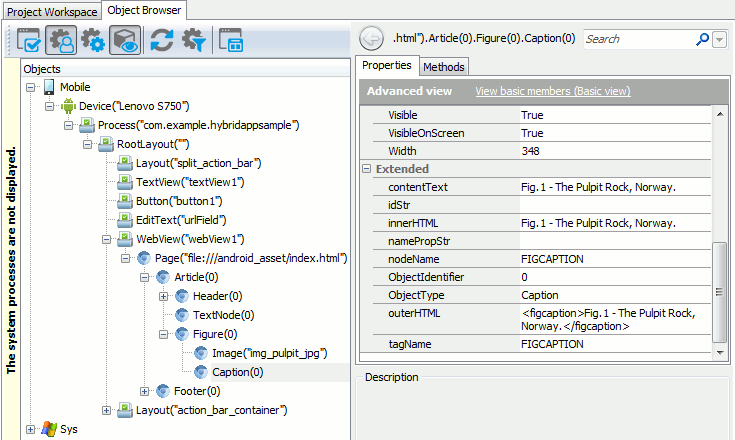Image resolution: width=735 pixels, height=440 pixels.
Task: Click the gear with funnel filter icon
Action: tap(192, 41)
